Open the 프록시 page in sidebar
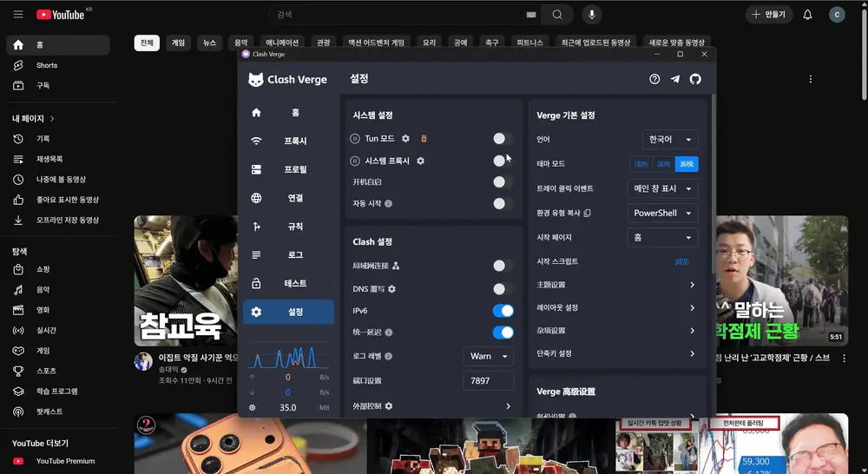The image size is (868, 474). pyautogui.click(x=288, y=141)
